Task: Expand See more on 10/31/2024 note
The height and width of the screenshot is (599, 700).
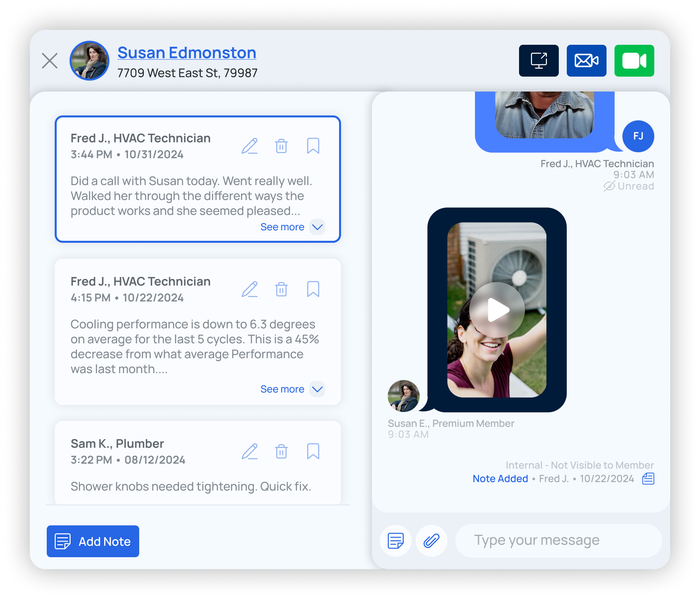Action: click(282, 227)
